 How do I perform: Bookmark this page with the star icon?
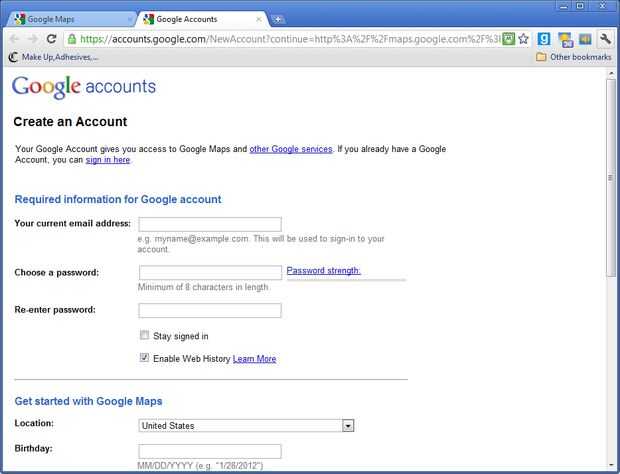click(x=524, y=39)
